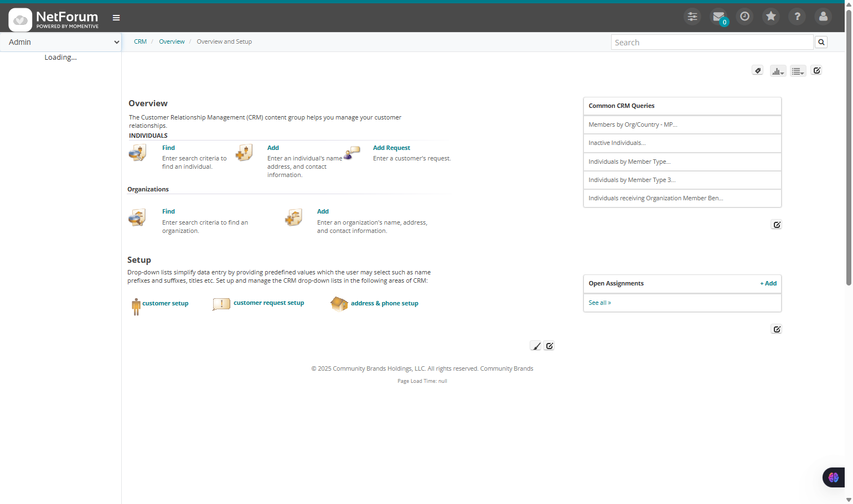This screenshot has height=504, width=853.
Task: Click the tag icon in page toolbar
Action: coord(758,70)
